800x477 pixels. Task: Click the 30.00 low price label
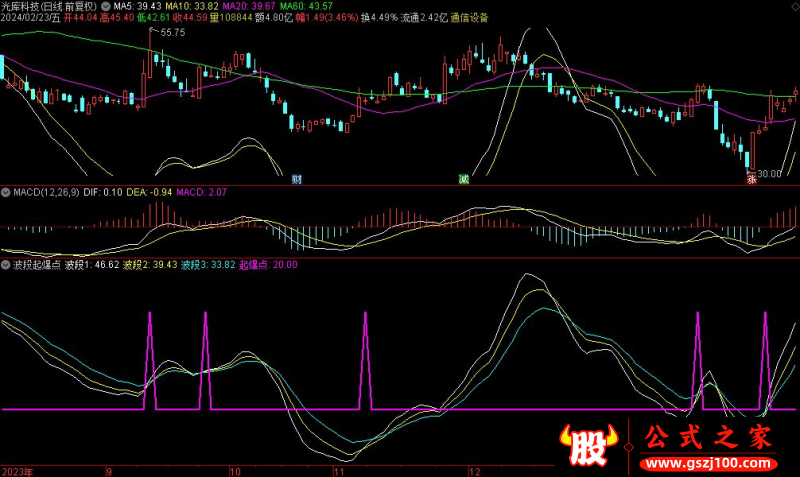tap(768, 173)
